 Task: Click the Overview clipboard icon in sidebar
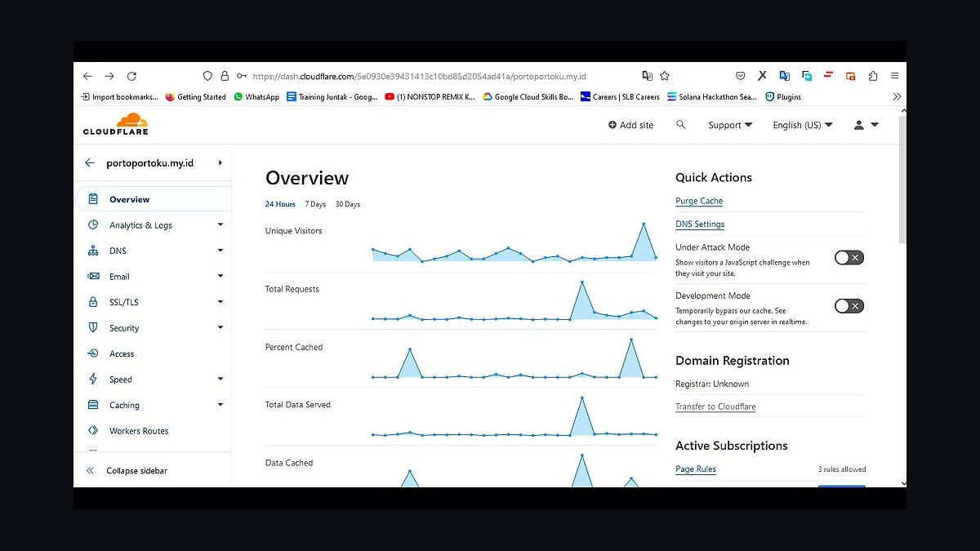tap(93, 199)
